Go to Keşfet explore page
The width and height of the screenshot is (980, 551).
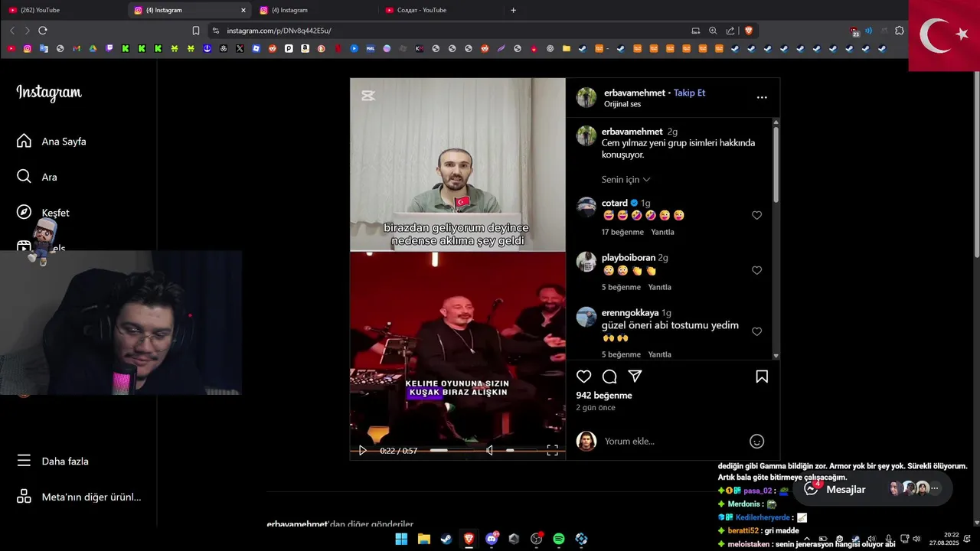[x=44, y=213]
